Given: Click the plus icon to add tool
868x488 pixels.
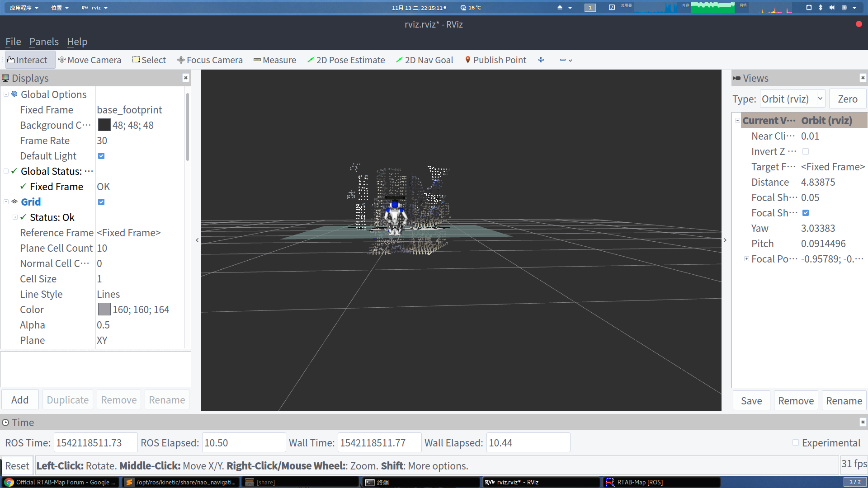Looking at the screenshot, I should tap(541, 60).
